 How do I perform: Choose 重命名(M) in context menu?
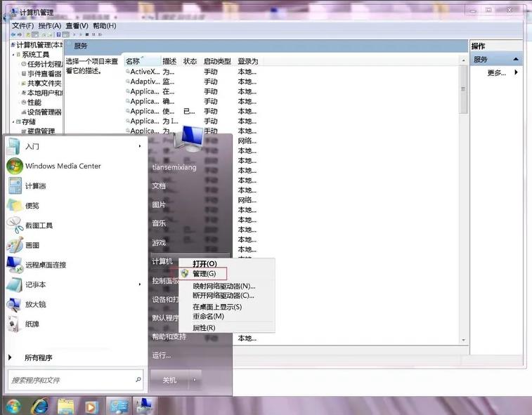pyautogui.click(x=208, y=316)
